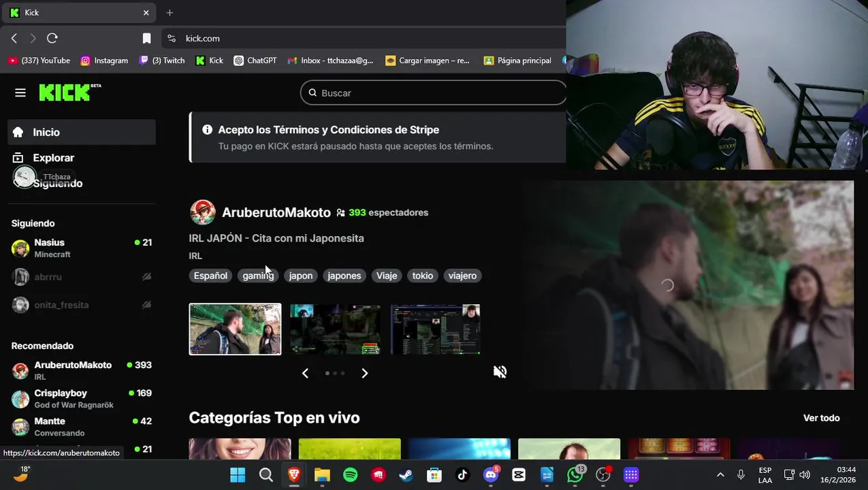
Task: Select the viajero tag
Action: coord(462,276)
